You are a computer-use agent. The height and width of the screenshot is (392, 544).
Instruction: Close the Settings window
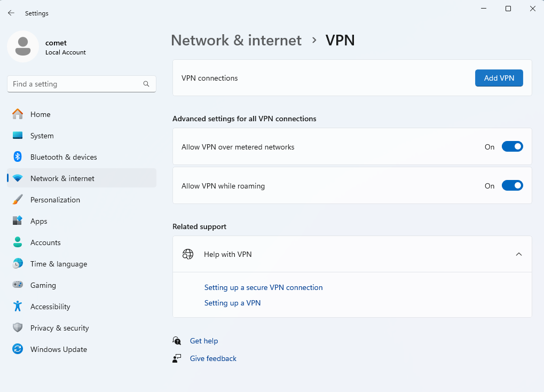tap(533, 9)
